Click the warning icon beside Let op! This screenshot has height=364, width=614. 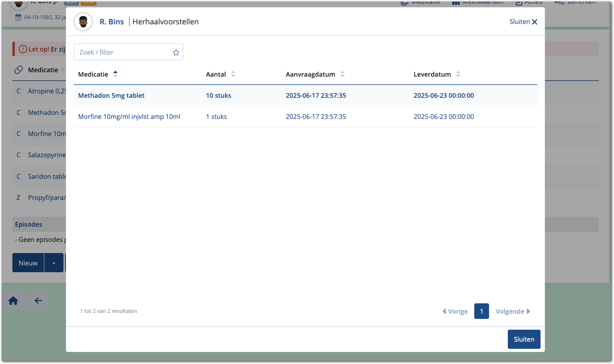23,49
